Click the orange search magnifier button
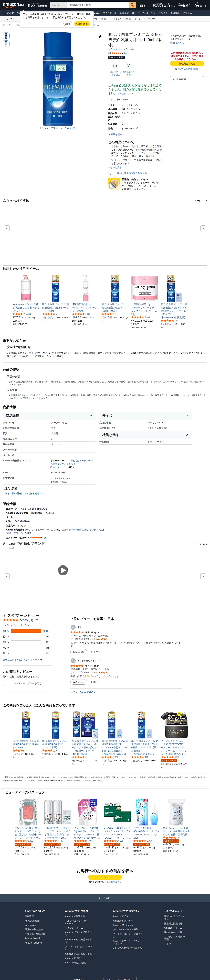Viewport: 210px width, 980px height. click(132, 5)
